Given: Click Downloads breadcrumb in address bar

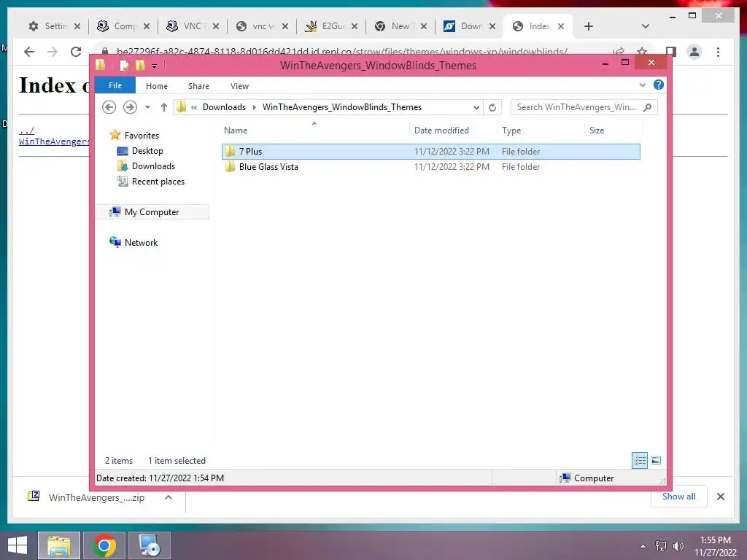Looking at the screenshot, I should pyautogui.click(x=224, y=107).
